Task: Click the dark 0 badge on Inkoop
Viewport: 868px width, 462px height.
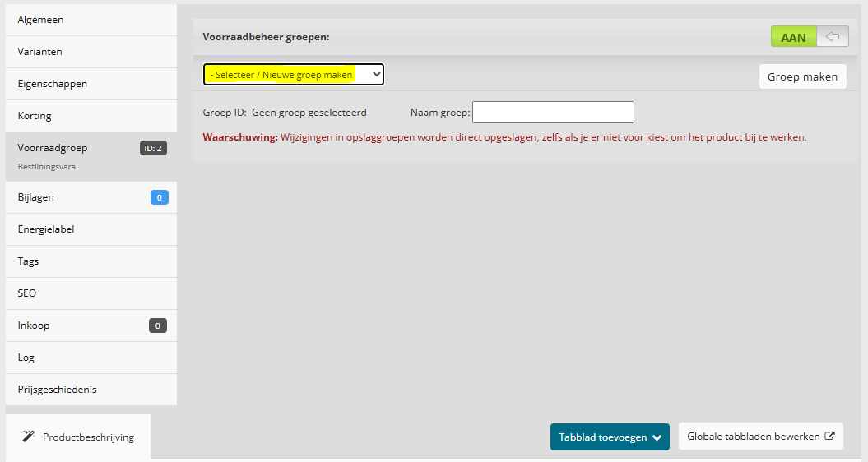Action: (158, 326)
